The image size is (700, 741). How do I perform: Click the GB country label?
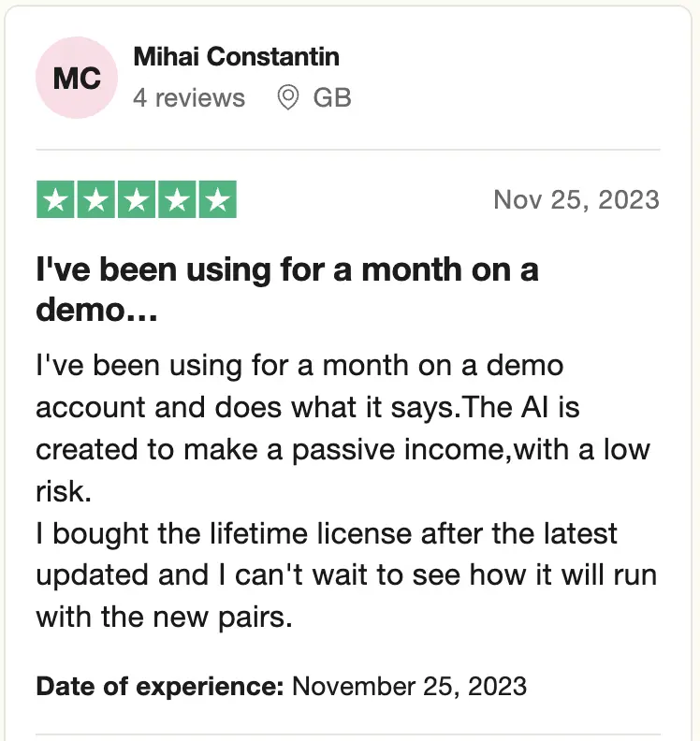coord(332,97)
